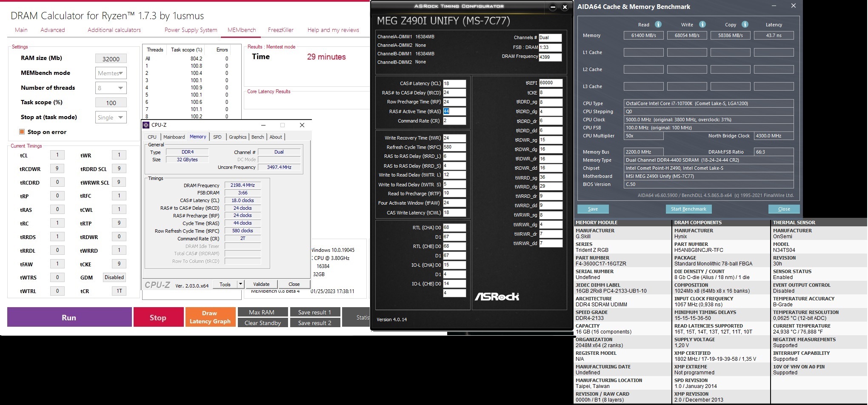Open the Number of threads dropdown
The height and width of the screenshot is (405, 868).
111,88
